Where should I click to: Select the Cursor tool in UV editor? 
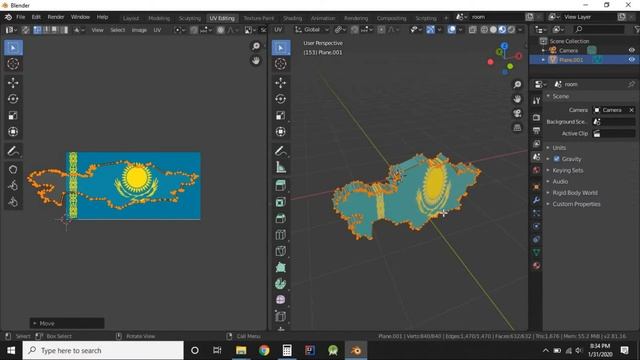click(13, 64)
